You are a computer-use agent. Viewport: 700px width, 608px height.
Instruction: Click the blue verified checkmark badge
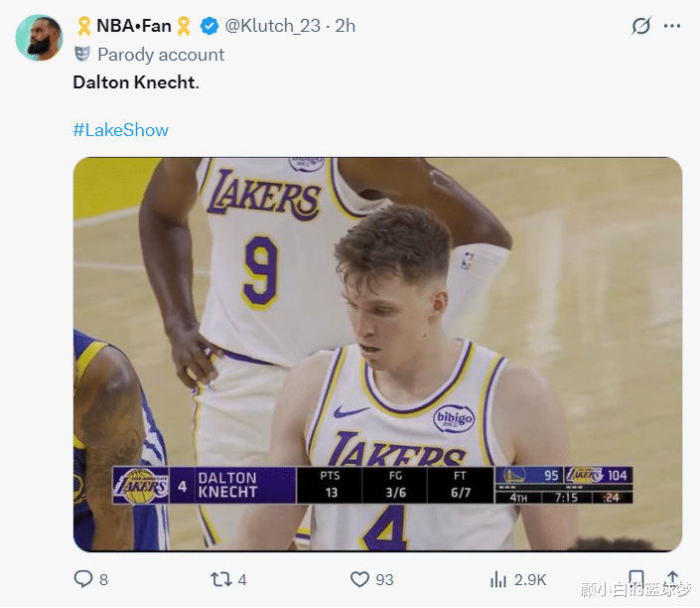(210, 26)
